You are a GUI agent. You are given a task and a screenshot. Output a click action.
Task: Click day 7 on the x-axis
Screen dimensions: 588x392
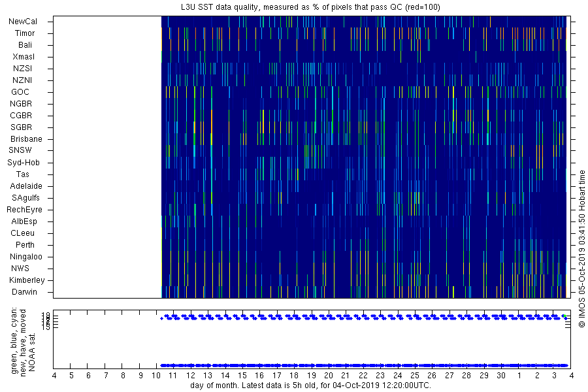click(106, 376)
